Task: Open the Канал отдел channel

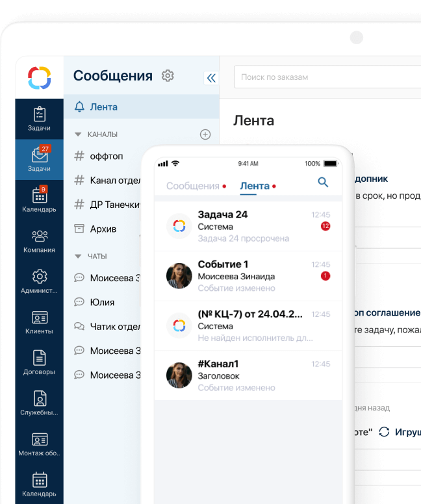Action: [107, 181]
